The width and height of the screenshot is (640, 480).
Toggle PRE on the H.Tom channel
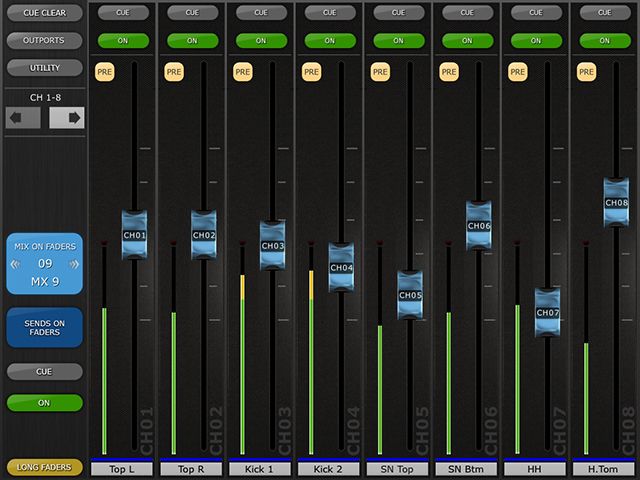pyautogui.click(x=586, y=72)
